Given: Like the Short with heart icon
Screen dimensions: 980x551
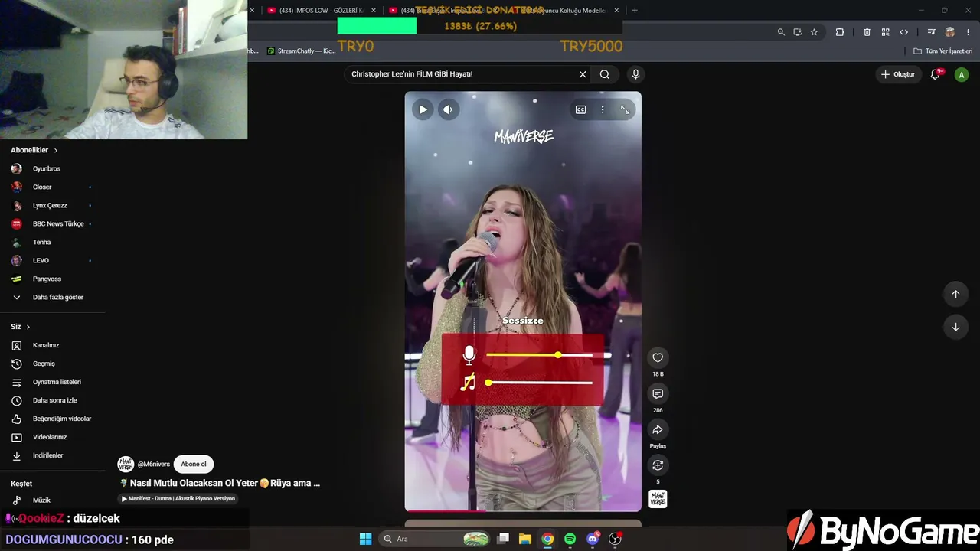Looking at the screenshot, I should (658, 357).
